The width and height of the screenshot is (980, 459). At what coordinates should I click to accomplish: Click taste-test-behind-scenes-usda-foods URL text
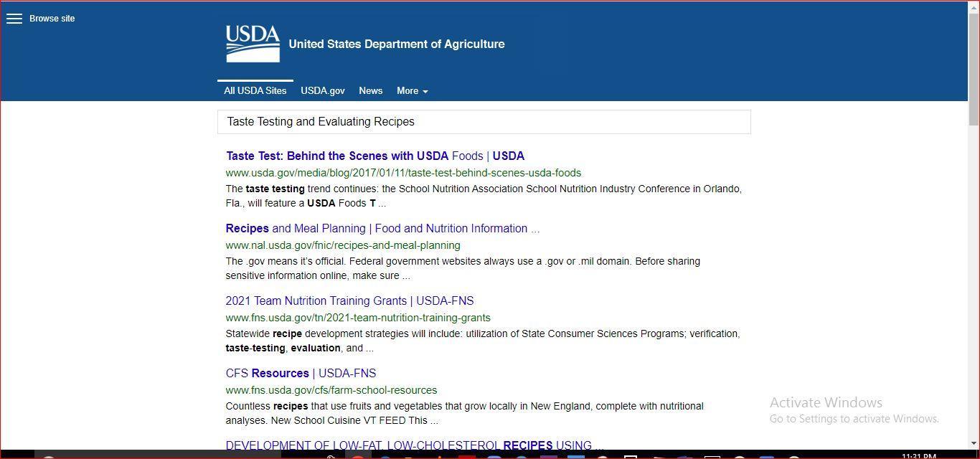pyautogui.click(x=404, y=173)
